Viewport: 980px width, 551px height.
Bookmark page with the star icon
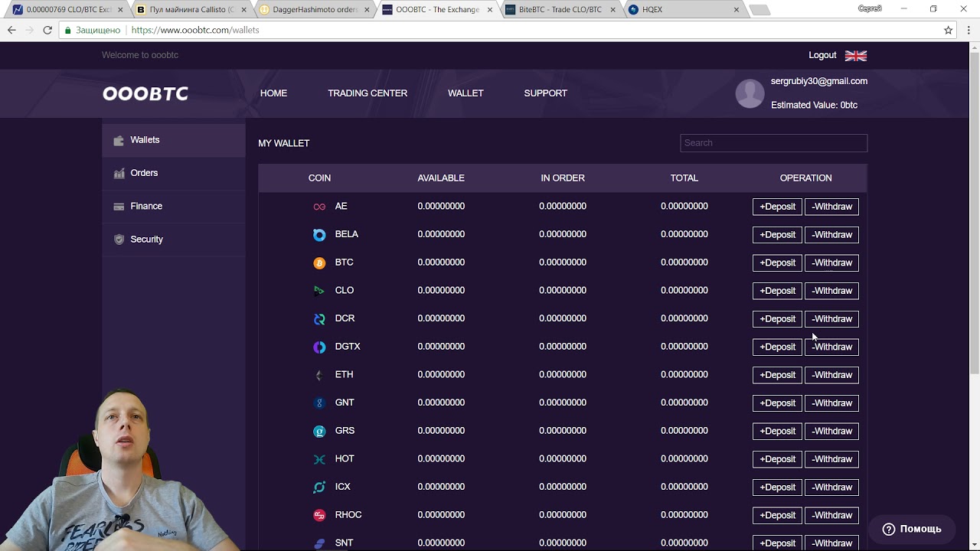coord(949,30)
